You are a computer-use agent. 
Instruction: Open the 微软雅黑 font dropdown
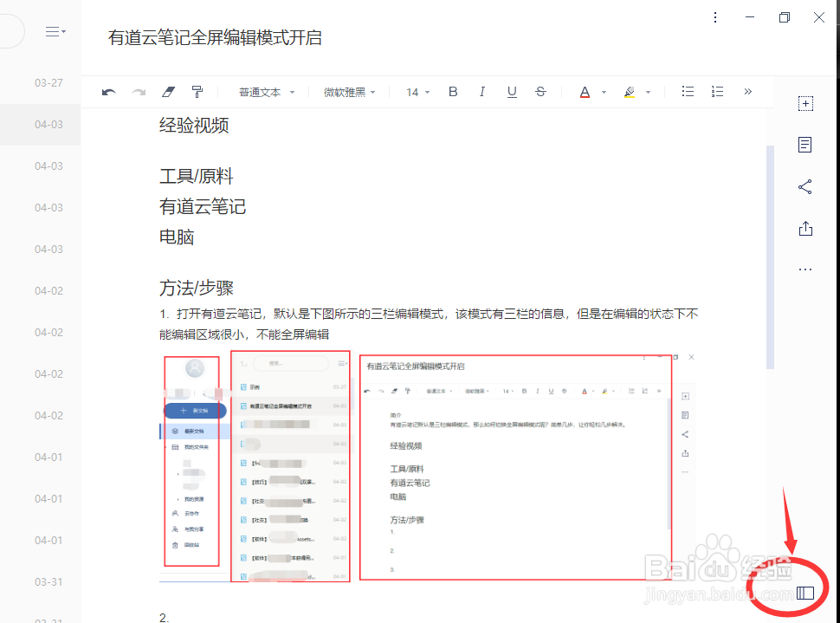[x=348, y=91]
